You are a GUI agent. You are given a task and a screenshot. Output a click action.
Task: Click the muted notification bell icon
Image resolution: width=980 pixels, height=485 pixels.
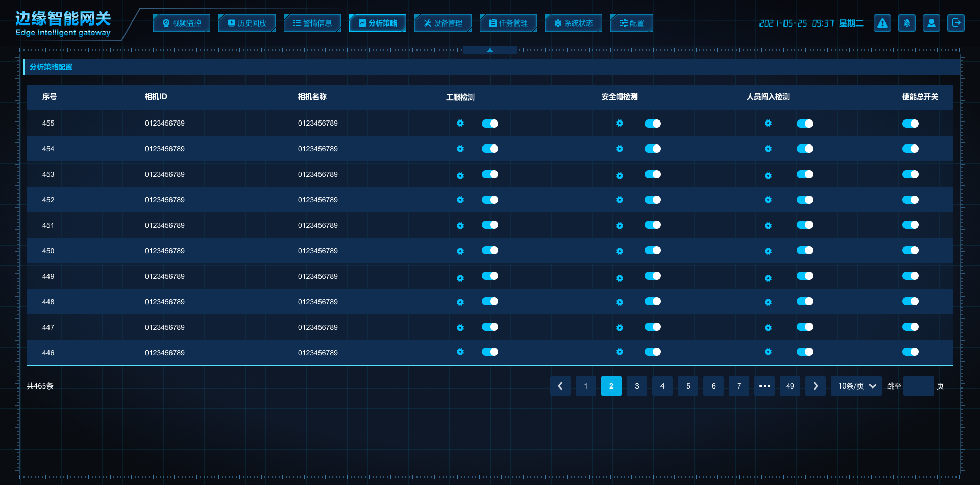pyautogui.click(x=906, y=23)
